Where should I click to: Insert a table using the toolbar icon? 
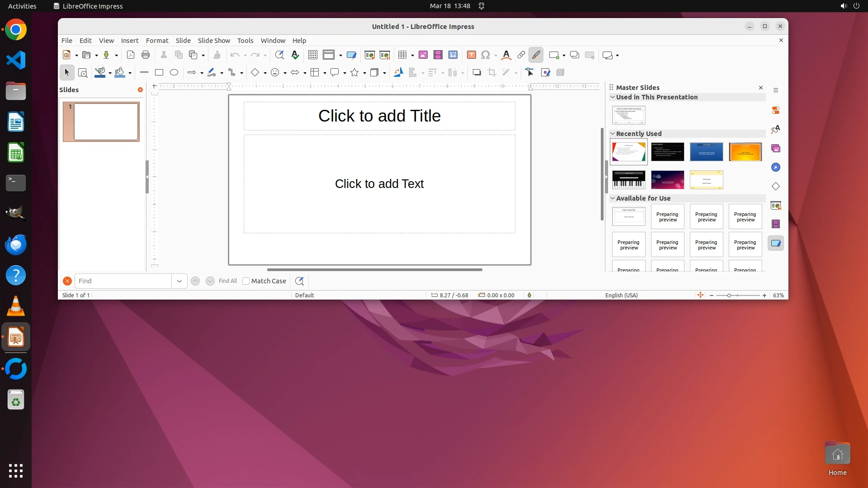(402, 55)
